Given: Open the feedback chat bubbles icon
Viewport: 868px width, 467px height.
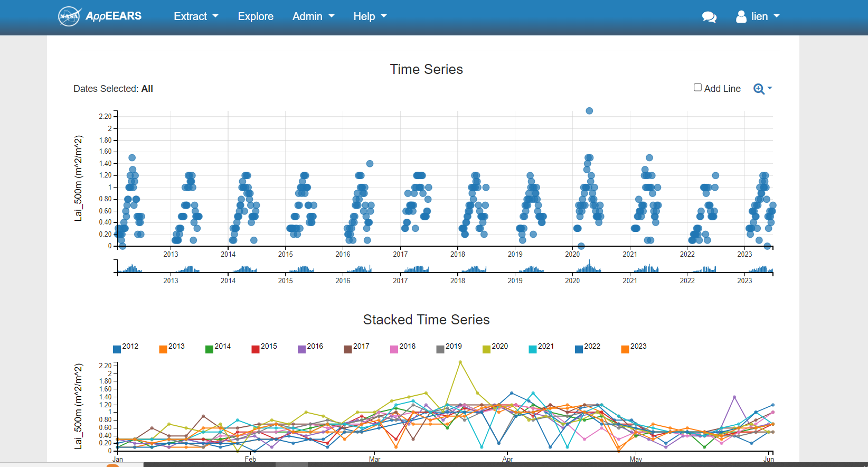Looking at the screenshot, I should point(709,17).
